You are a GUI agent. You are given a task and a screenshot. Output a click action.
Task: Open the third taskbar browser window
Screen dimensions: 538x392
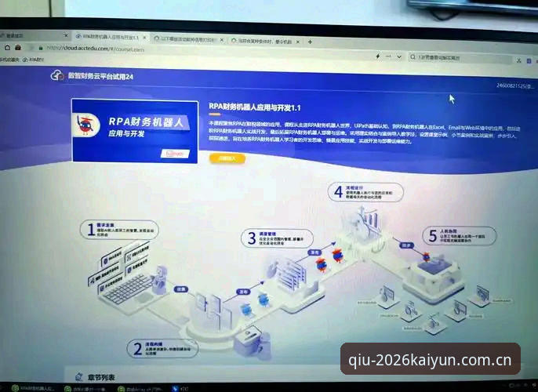[140, 389]
